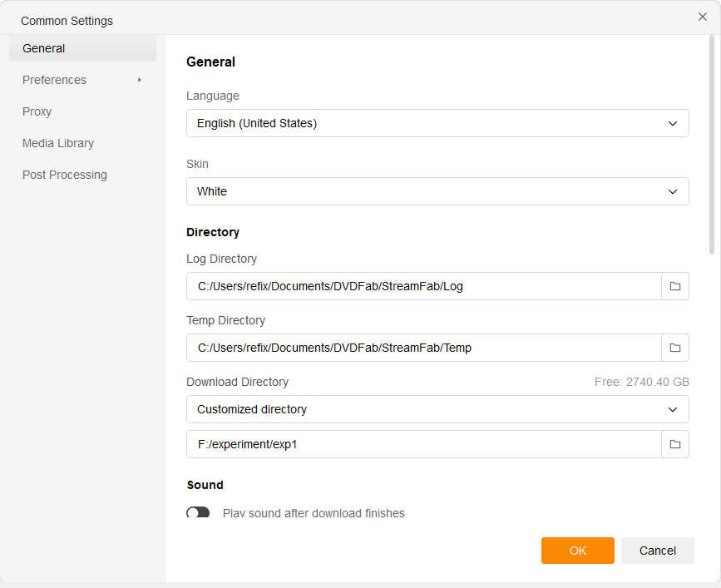Screen dimensions: 721x588
Task: Open the Skin dropdown set to White
Action: 437,191
